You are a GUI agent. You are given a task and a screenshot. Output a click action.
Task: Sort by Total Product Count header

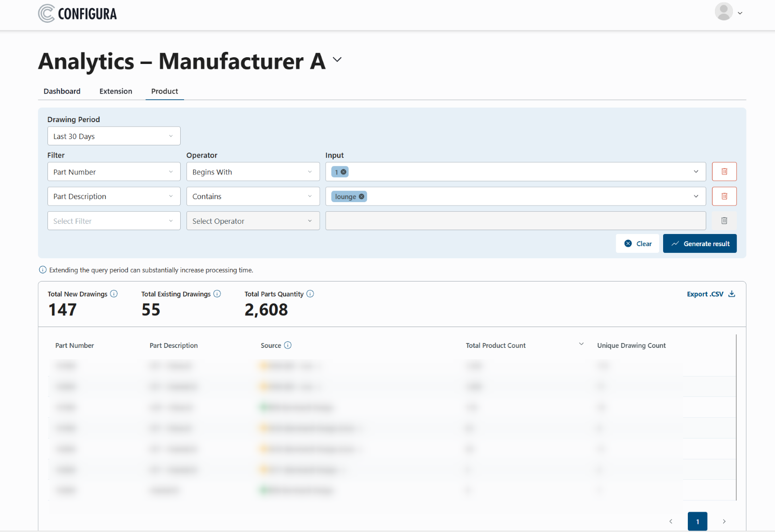[496, 345]
